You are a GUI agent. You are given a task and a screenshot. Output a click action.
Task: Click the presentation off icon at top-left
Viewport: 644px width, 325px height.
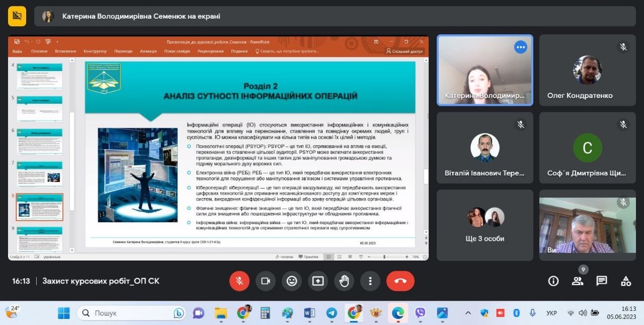(x=17, y=16)
